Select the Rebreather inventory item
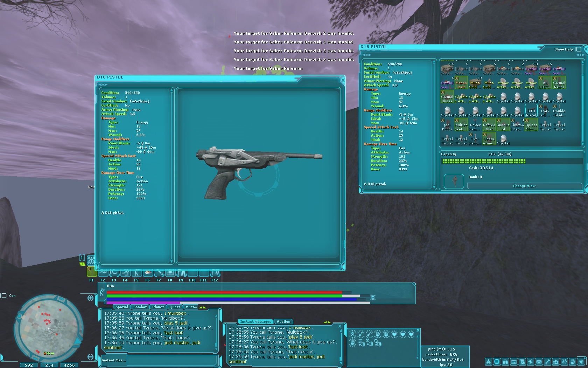The width and height of the screenshot is (588, 368). [489, 125]
